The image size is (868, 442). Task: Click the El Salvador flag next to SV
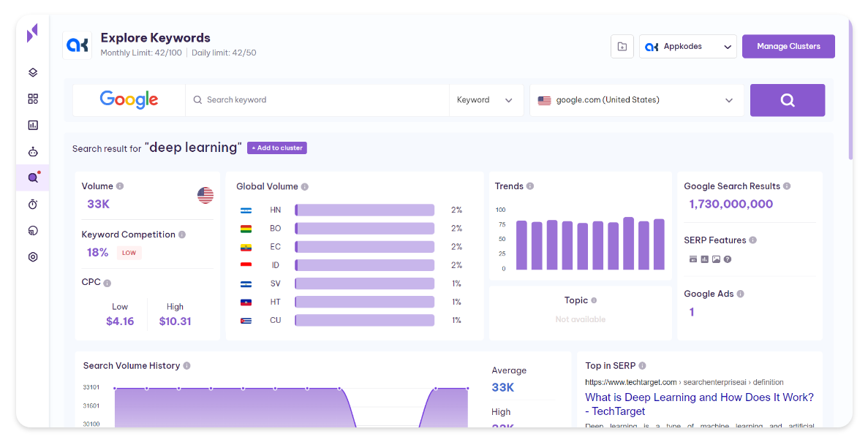[246, 283]
